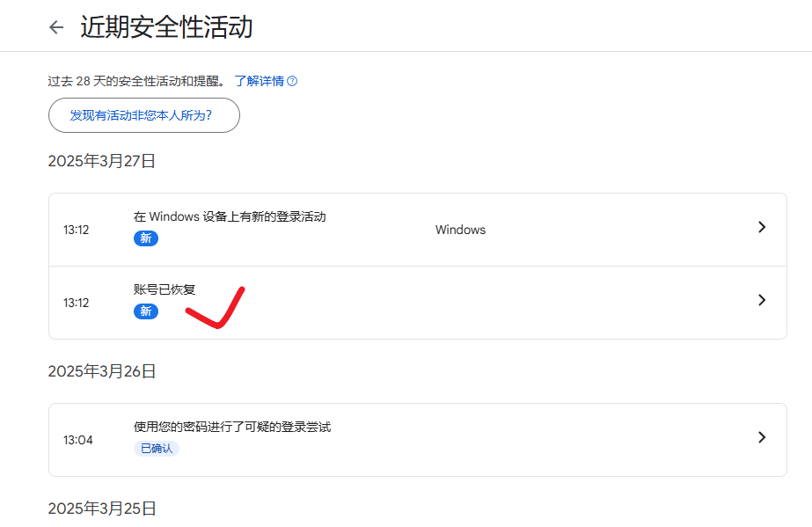The image size is (812, 527).
Task: Open 在 Windows 设备上有新的登录活动 entry
Action: pyautogui.click(x=230, y=216)
